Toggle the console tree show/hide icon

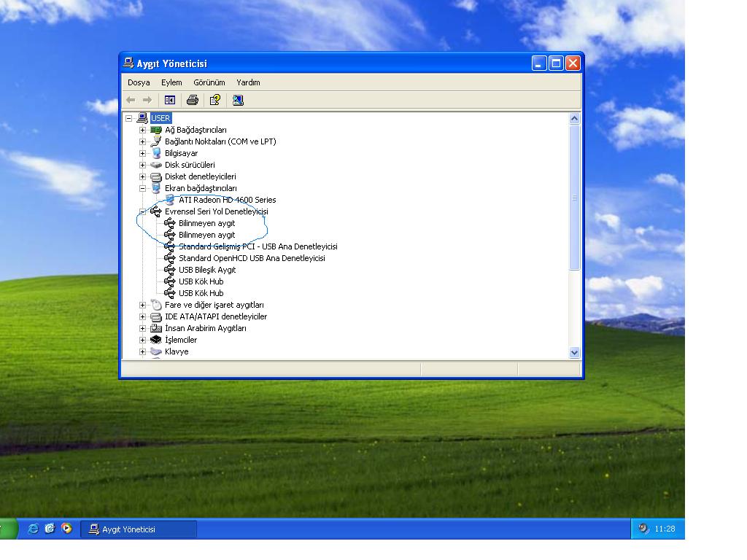coord(169,100)
